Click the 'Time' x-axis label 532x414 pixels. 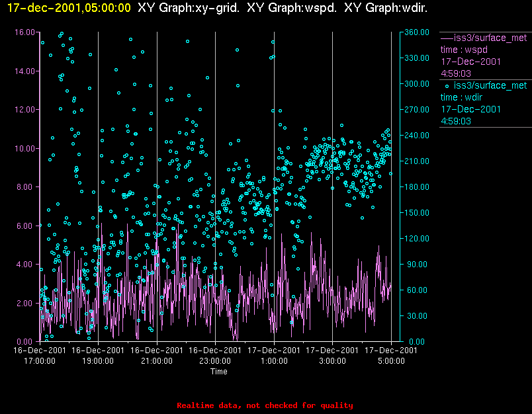(x=218, y=372)
